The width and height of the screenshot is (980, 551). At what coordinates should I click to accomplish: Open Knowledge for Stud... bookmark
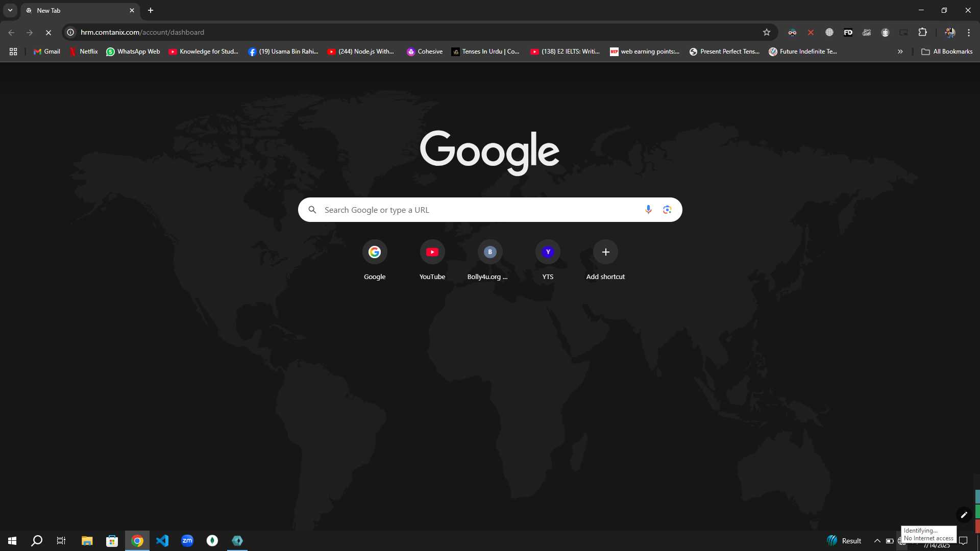point(203,52)
